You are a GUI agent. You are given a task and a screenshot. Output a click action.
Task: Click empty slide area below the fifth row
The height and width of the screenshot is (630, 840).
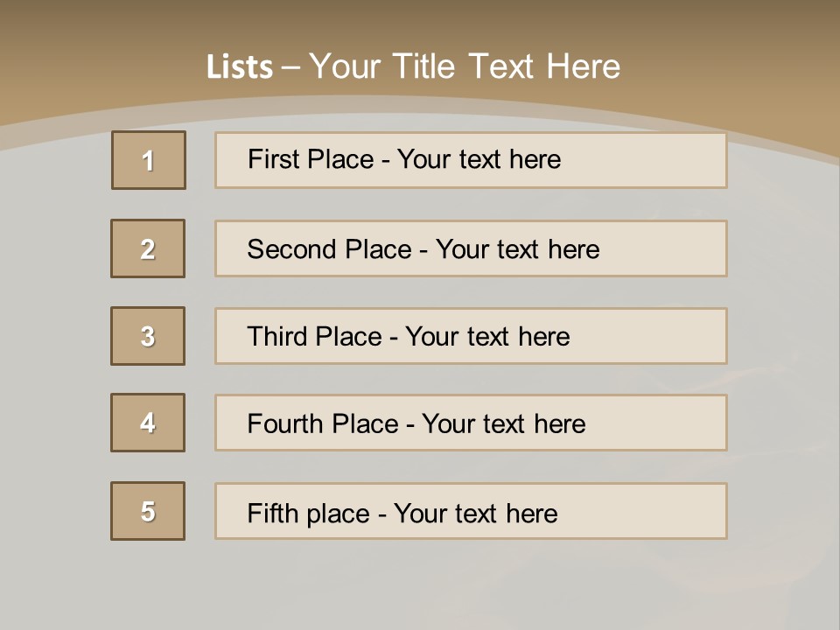click(420, 582)
